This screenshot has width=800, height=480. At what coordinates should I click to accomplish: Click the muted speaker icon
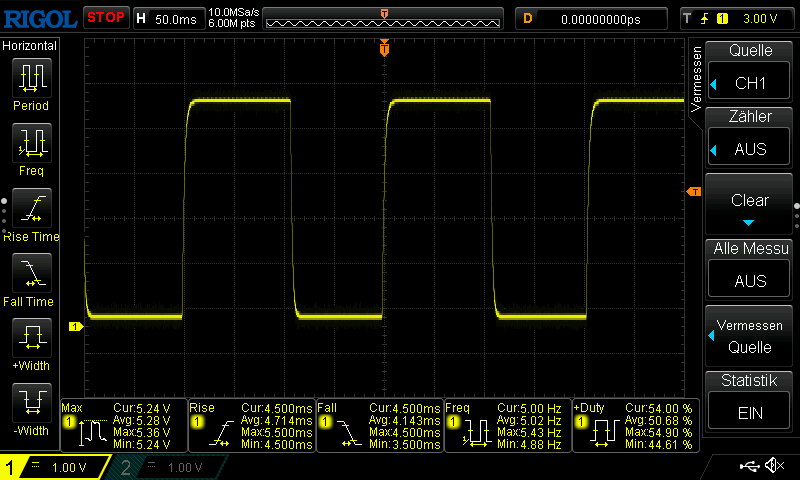(774, 466)
